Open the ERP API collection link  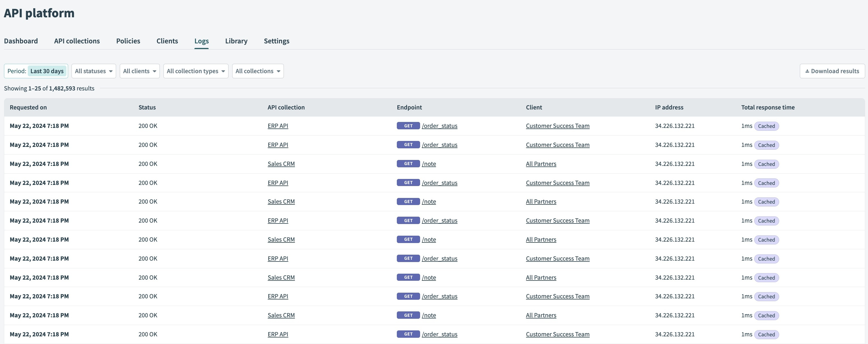[278, 126]
